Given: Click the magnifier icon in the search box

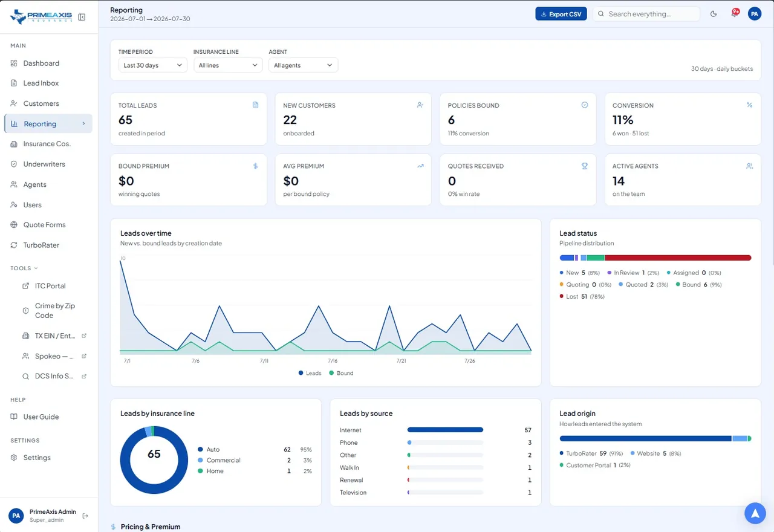Looking at the screenshot, I should tap(601, 14).
